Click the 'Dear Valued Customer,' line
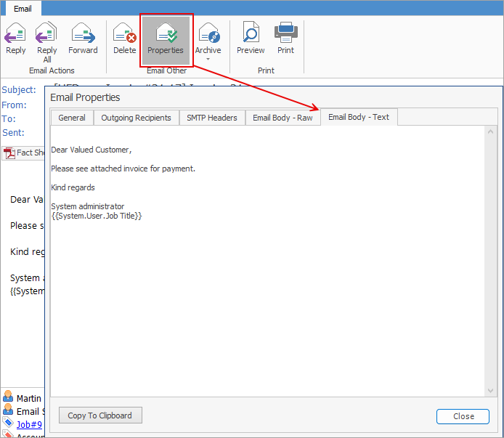 92,150
